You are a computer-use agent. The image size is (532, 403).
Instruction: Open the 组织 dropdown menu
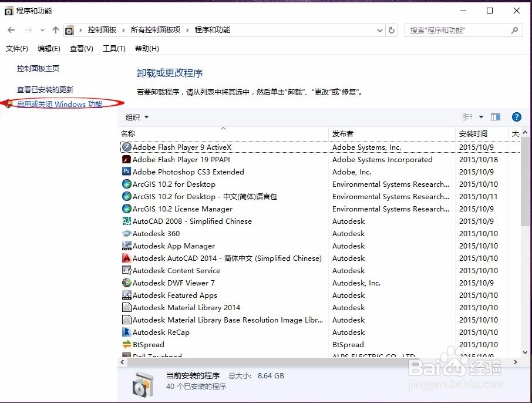coord(136,117)
